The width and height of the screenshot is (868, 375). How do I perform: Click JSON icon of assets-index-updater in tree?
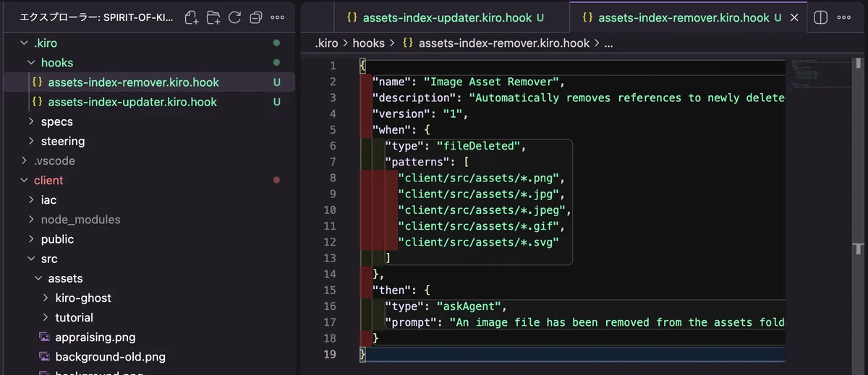click(x=37, y=102)
